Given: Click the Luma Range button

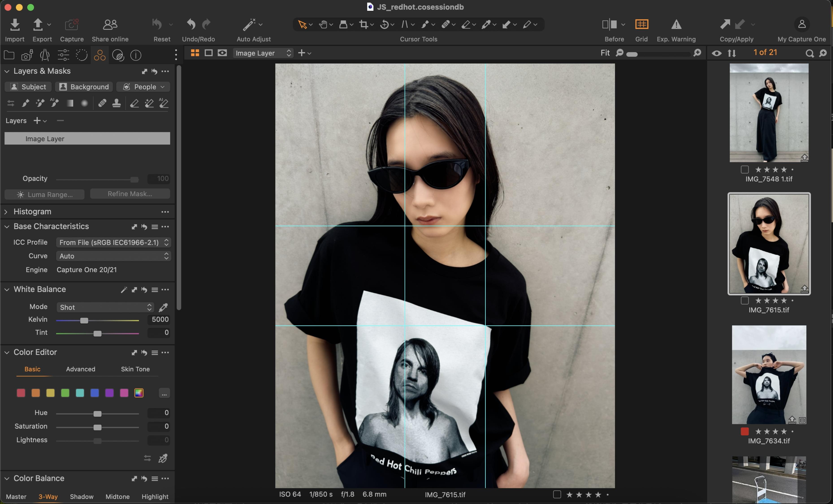Looking at the screenshot, I should tap(44, 194).
